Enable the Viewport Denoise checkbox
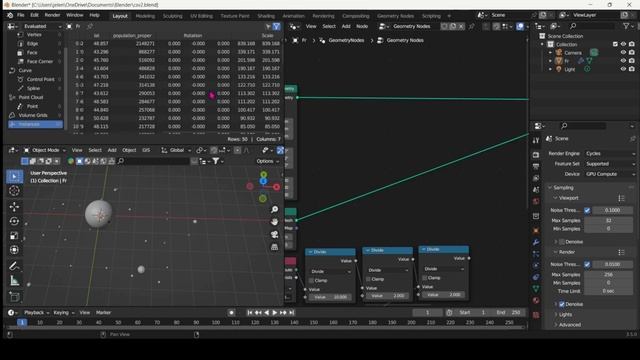Image resolution: width=640 pixels, height=360 pixels. point(562,242)
